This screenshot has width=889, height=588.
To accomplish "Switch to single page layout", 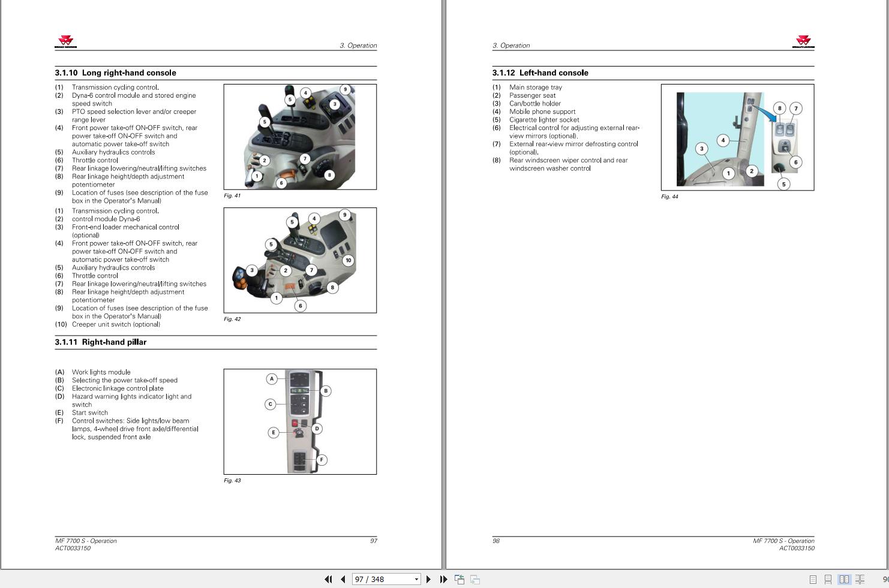I will click(813, 579).
